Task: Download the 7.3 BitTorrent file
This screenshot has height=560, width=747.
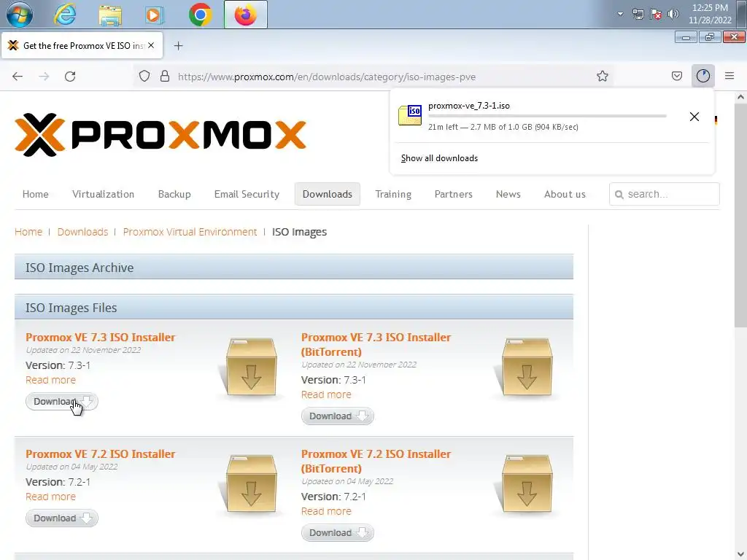Action: click(337, 416)
